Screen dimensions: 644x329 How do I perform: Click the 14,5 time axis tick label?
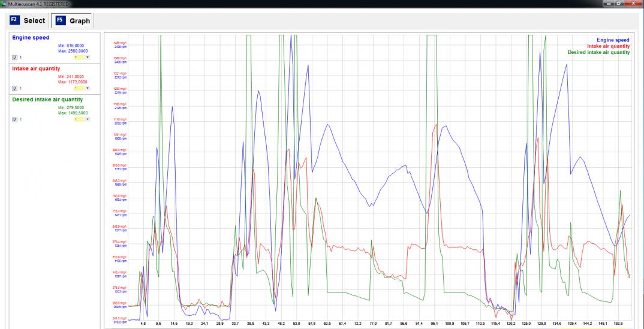(174, 324)
